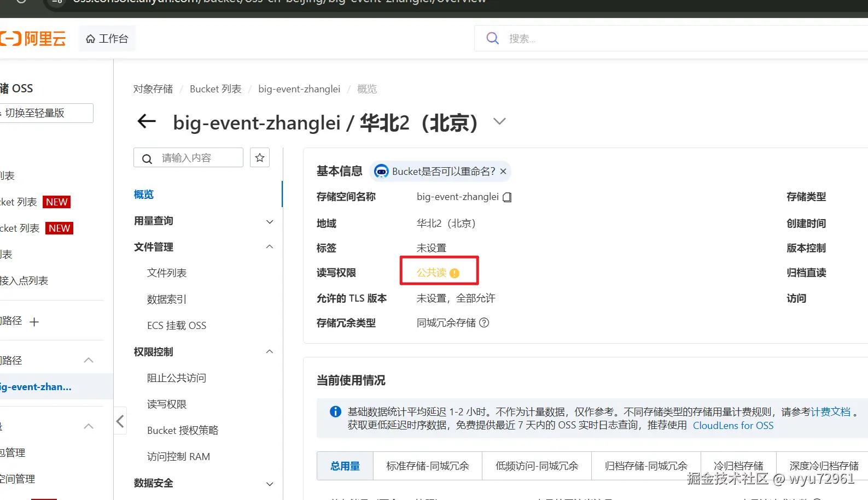This screenshot has width=868, height=500.
Task: Click the Aliyun logo
Action: pyautogui.click(x=33, y=39)
